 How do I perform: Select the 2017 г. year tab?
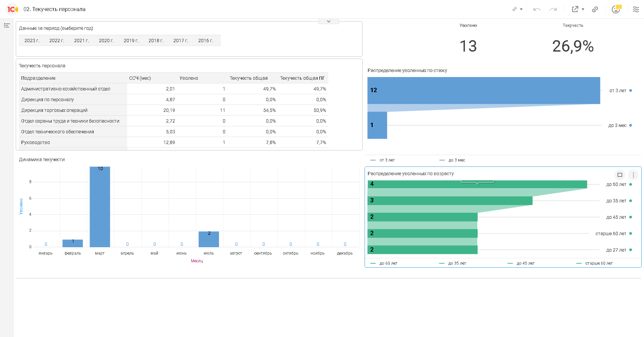181,41
